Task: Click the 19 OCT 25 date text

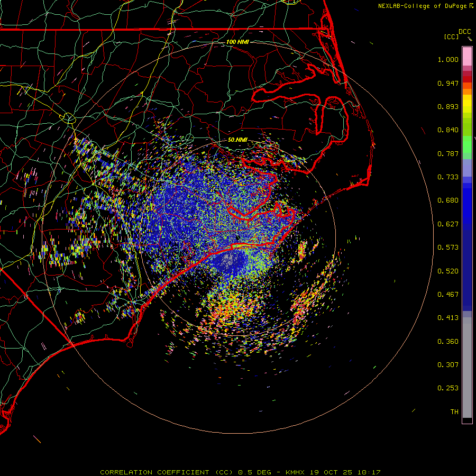Action: click(x=331, y=472)
